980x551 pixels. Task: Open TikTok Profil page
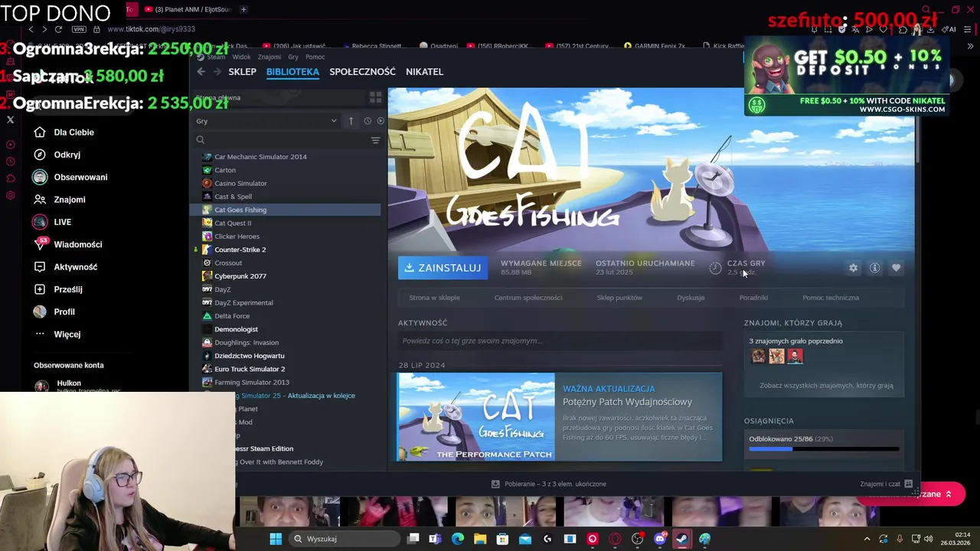(54, 311)
